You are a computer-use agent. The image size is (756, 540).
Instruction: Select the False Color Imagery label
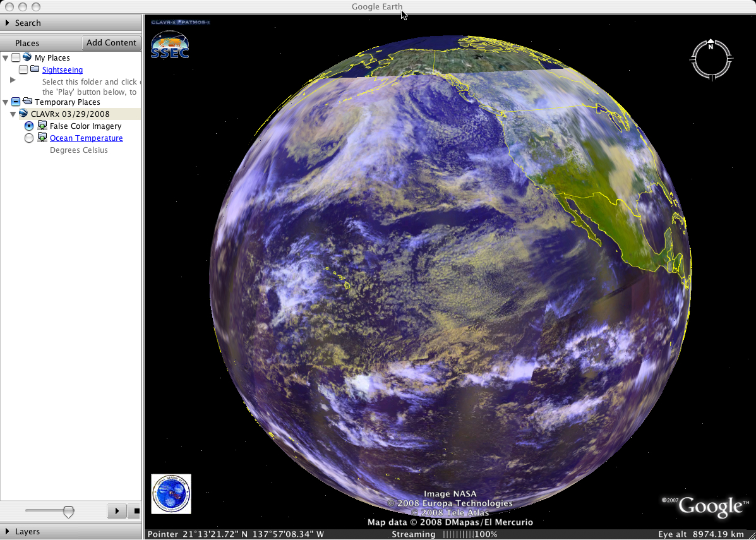85,126
